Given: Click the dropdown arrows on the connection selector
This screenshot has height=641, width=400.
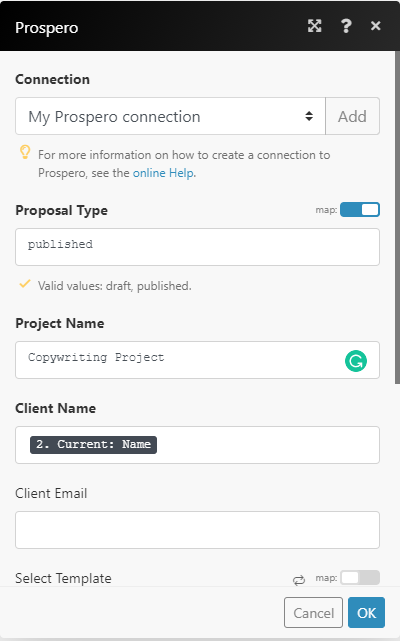Looking at the screenshot, I should [x=309, y=116].
